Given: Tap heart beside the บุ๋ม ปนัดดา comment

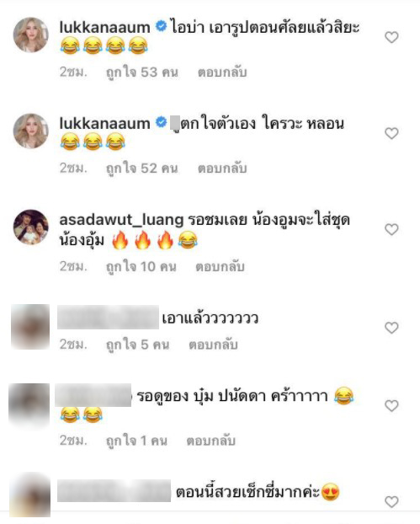Looking at the screenshot, I should [x=391, y=406].
